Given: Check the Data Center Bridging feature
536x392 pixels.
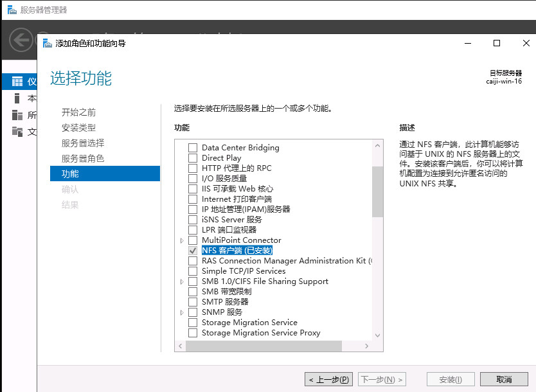Looking at the screenshot, I should click(192, 147).
